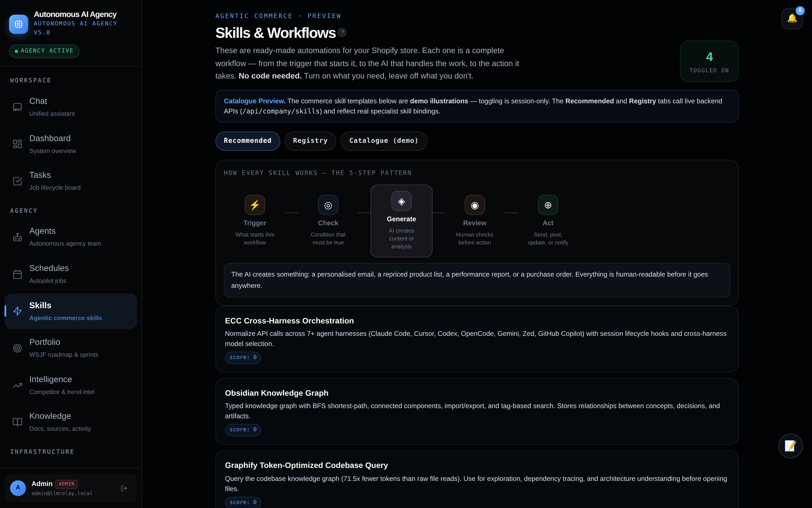Click score: 0 on Obsidian Knowledge Graph card
The width and height of the screenshot is (812, 508).
pyautogui.click(x=243, y=430)
